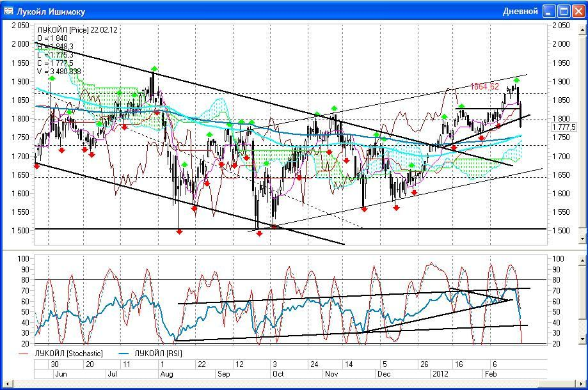This screenshot has height=390, width=588.
Task: Click the V = 3 480 838 volume value
Action: click(x=59, y=72)
